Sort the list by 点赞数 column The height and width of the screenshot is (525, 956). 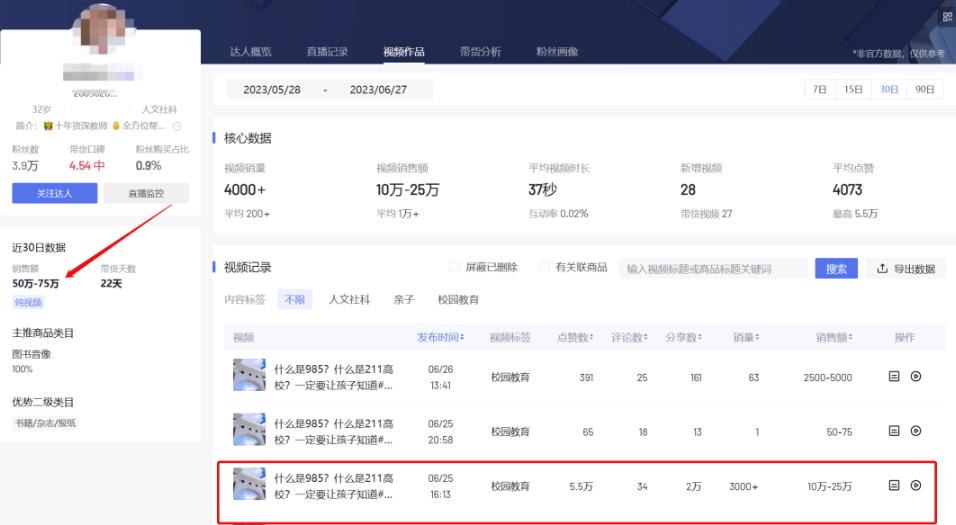point(574,337)
